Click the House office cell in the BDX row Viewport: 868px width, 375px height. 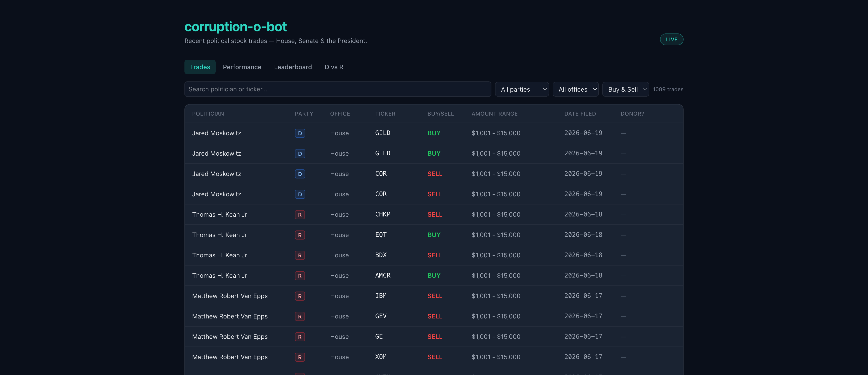[x=339, y=255]
